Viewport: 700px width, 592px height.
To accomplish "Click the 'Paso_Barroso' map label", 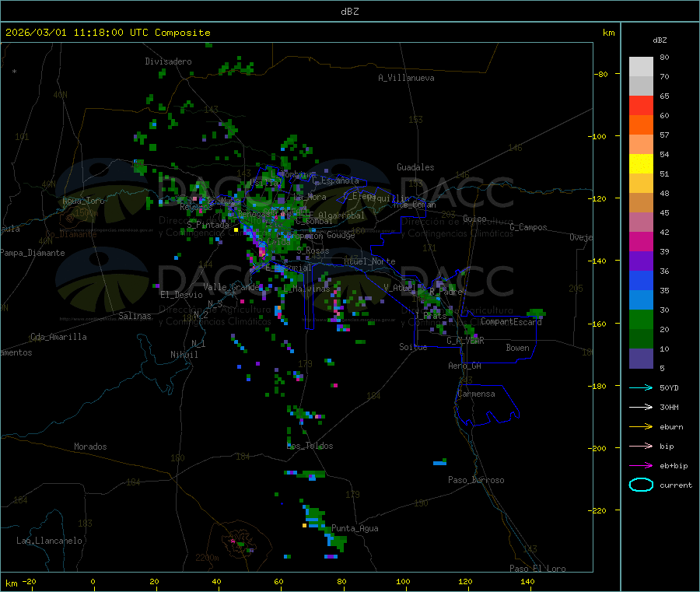I will tap(476, 480).
